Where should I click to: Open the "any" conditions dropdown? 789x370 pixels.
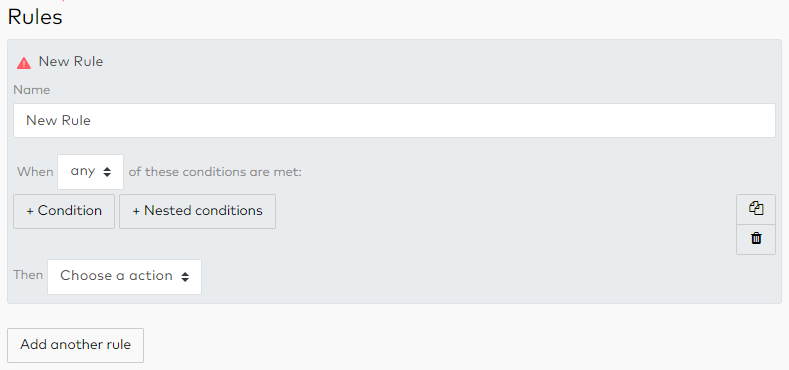tap(91, 172)
